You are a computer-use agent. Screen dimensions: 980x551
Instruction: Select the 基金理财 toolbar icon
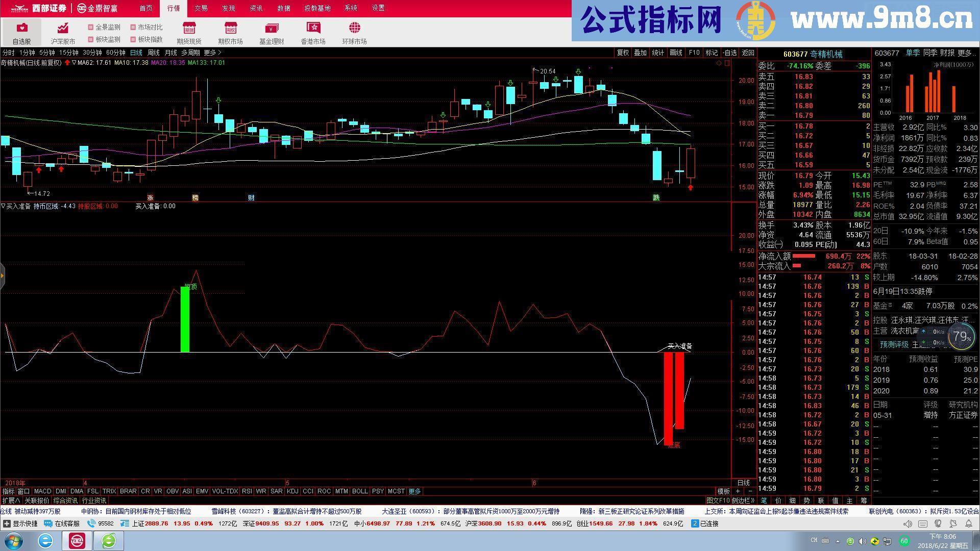tap(272, 31)
